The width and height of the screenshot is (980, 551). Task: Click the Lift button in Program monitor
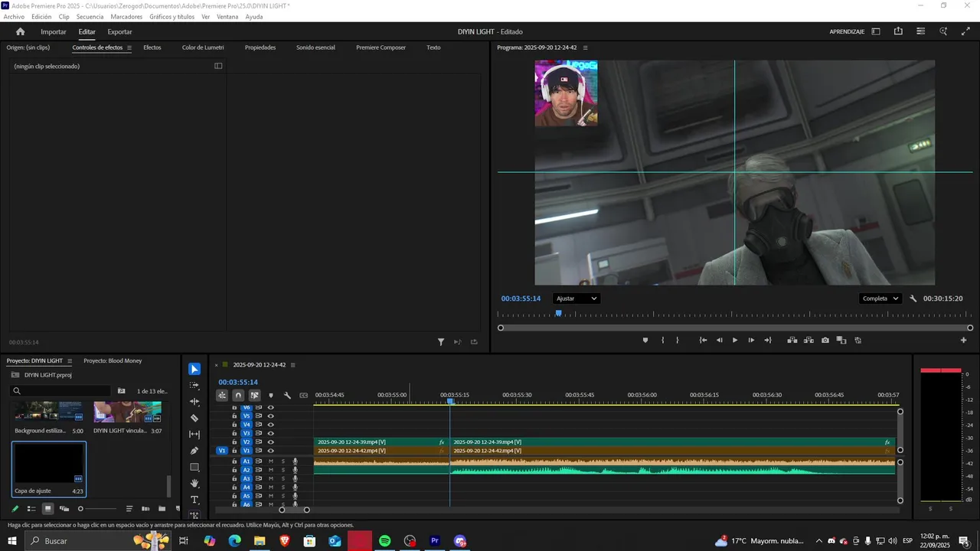792,340
